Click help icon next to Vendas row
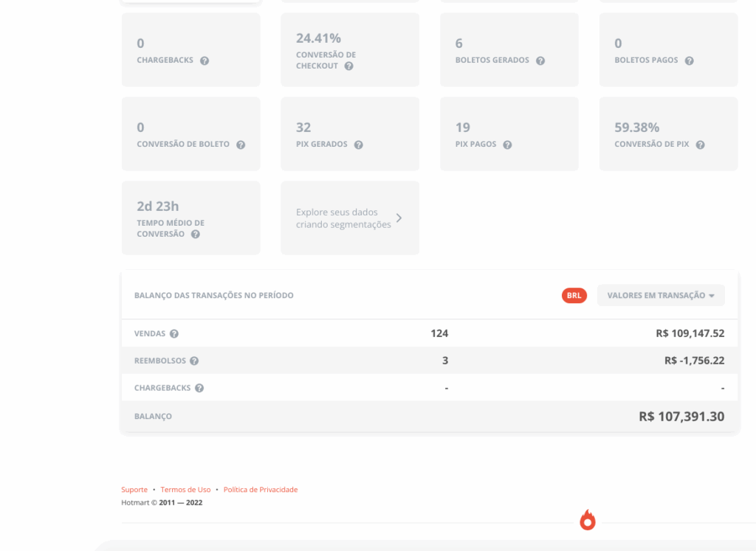 (174, 334)
